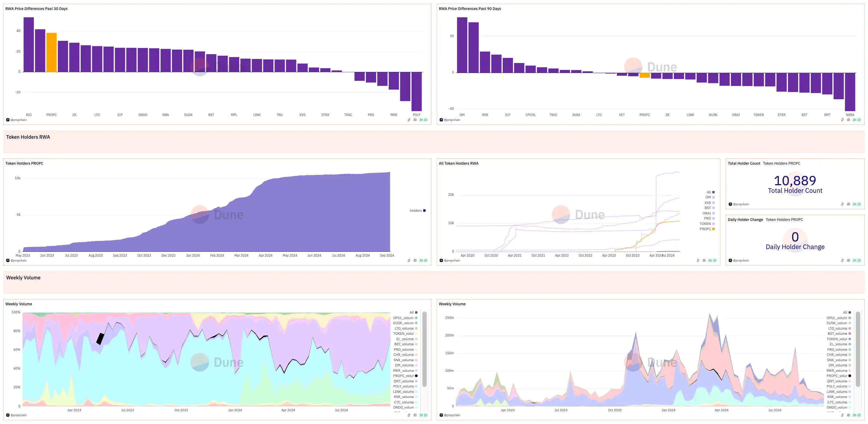868x424 pixels.
Task: Open @propchain link under Total Holder Count
Action: tap(741, 204)
